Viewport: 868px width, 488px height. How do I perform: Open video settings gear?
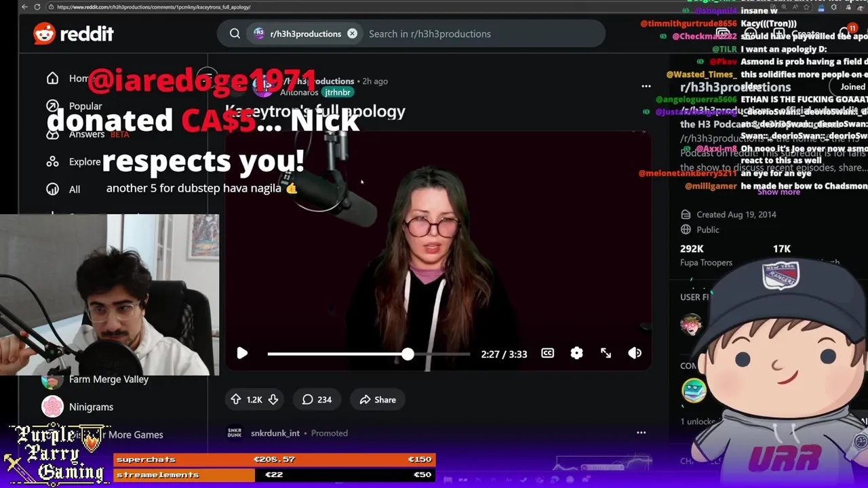576,353
